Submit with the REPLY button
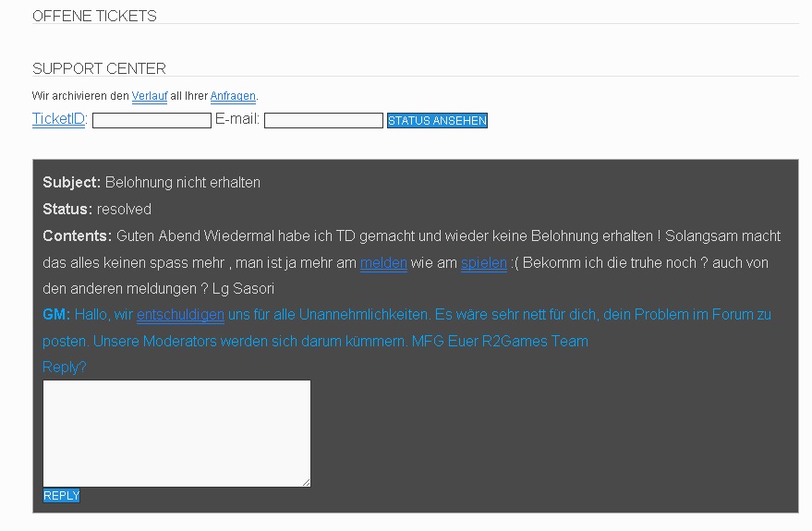Screen dimensions: 812x531 click(x=62, y=496)
